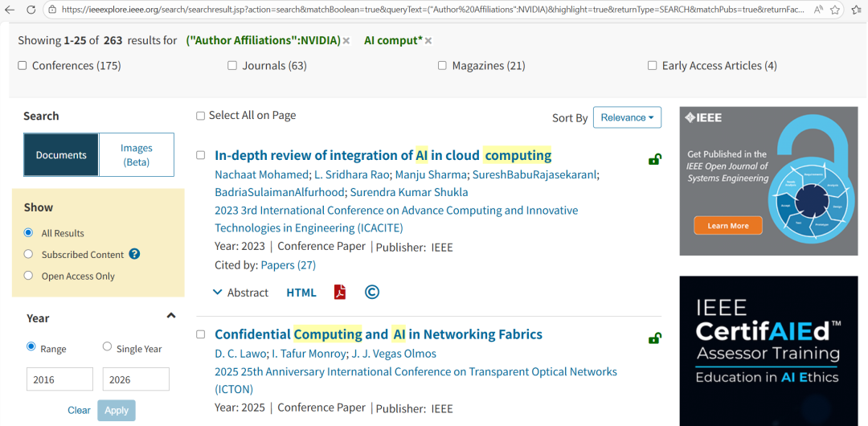Check Early Access Articles (4) filter
This screenshot has height=426, width=868.
pos(652,65)
